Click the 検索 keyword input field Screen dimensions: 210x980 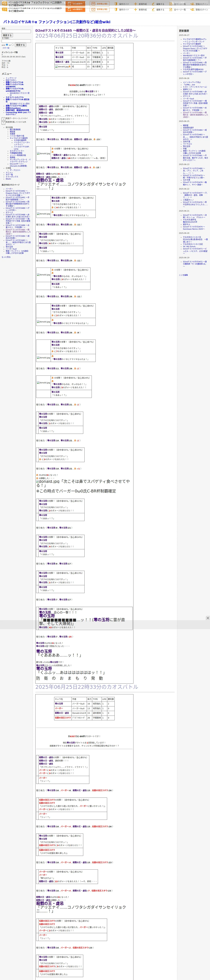click(x=16, y=32)
